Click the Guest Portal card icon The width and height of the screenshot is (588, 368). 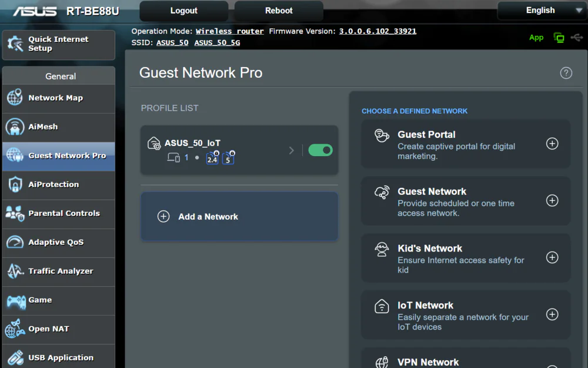(382, 135)
